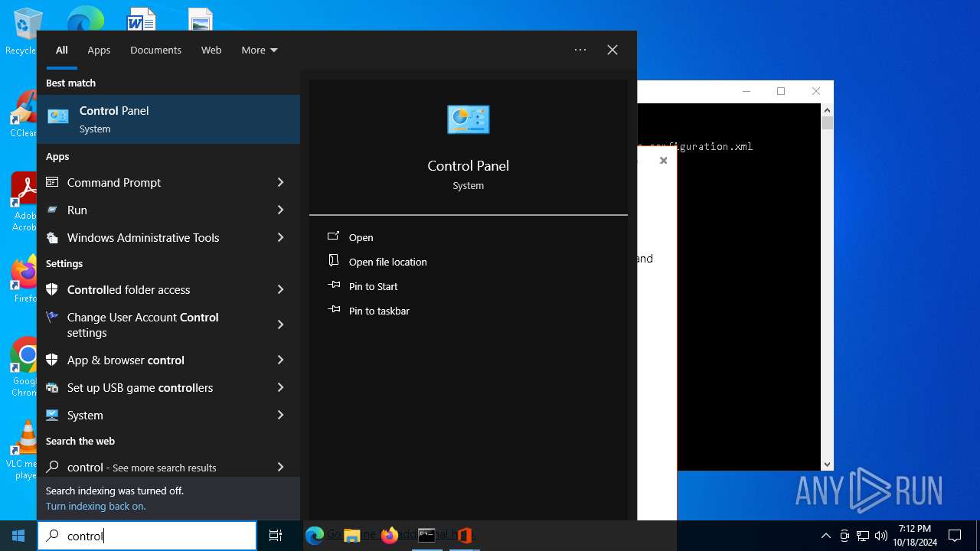
Task: Click the System settings monitor icon
Action: coord(52,415)
